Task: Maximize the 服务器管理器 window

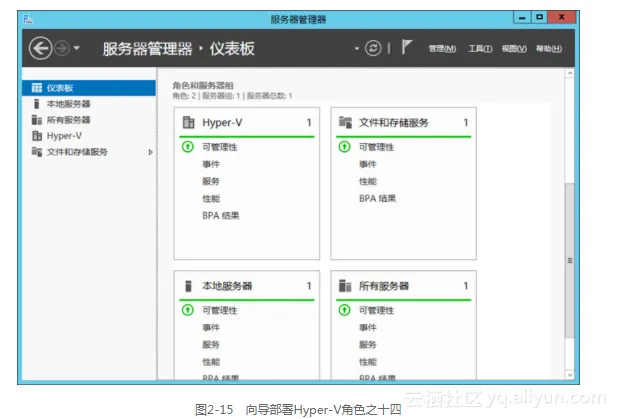Action: tap(539, 17)
